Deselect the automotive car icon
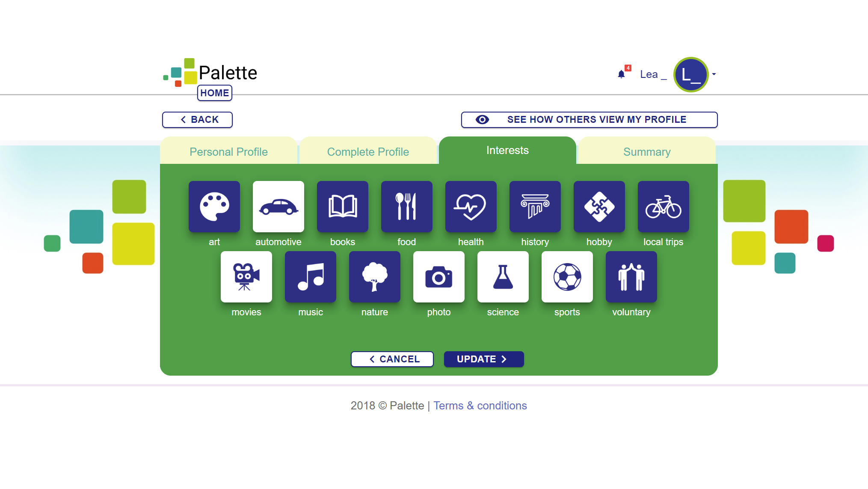This screenshot has height=489, width=868. coord(278,207)
